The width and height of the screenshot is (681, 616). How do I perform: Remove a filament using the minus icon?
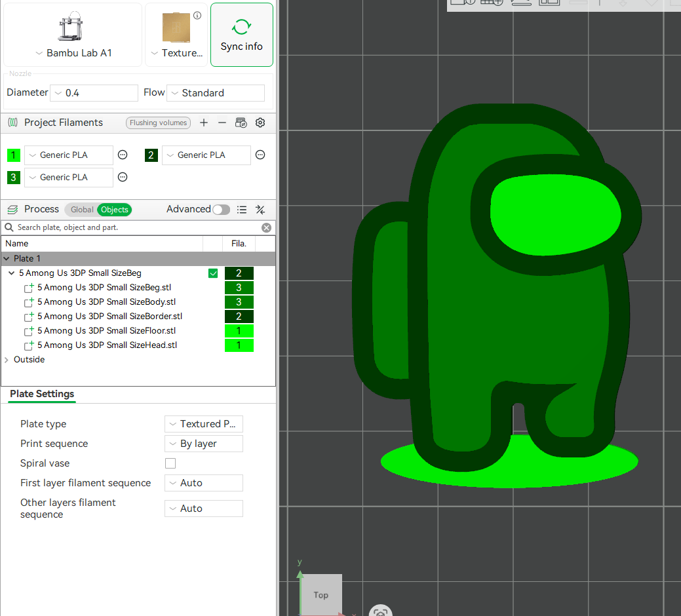click(223, 123)
